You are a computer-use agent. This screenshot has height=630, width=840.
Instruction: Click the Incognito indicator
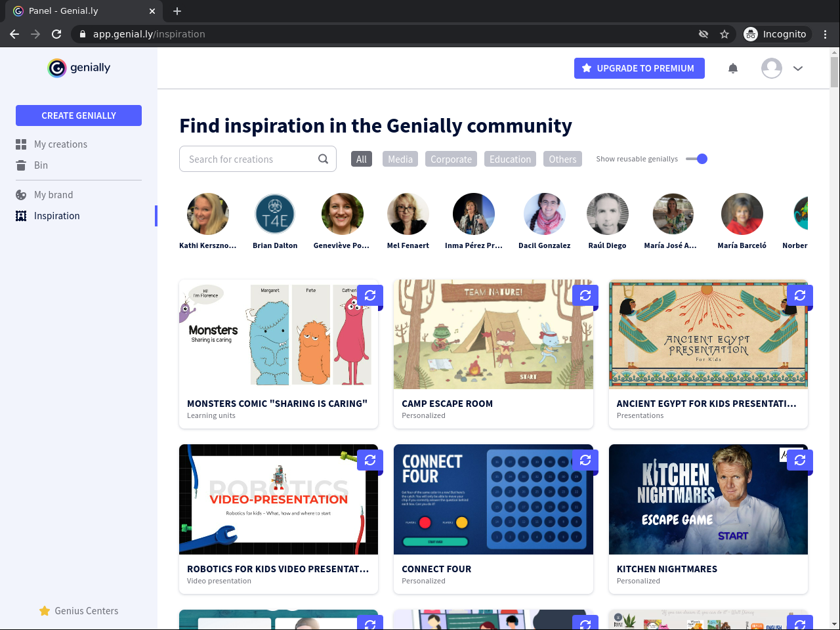click(x=776, y=34)
